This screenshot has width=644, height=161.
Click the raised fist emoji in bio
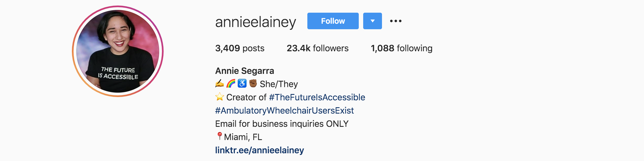[x=253, y=84]
